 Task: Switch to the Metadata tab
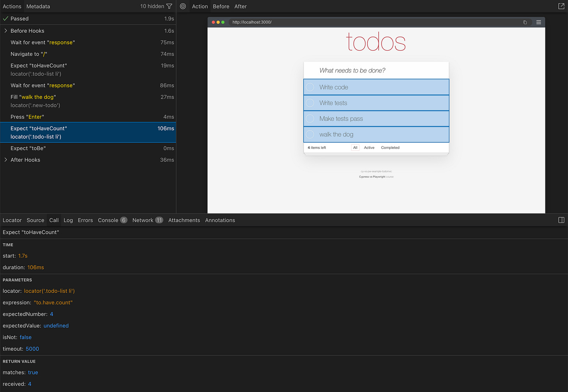point(38,6)
